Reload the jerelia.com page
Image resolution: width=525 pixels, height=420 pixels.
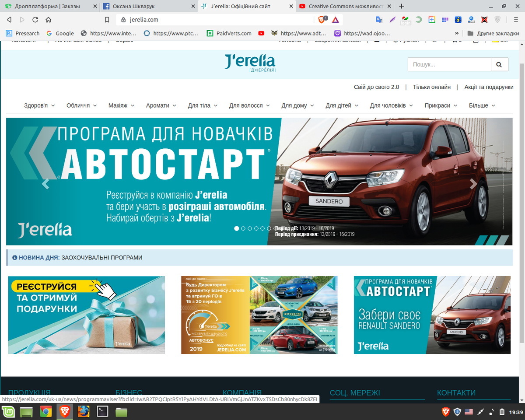coord(35,20)
